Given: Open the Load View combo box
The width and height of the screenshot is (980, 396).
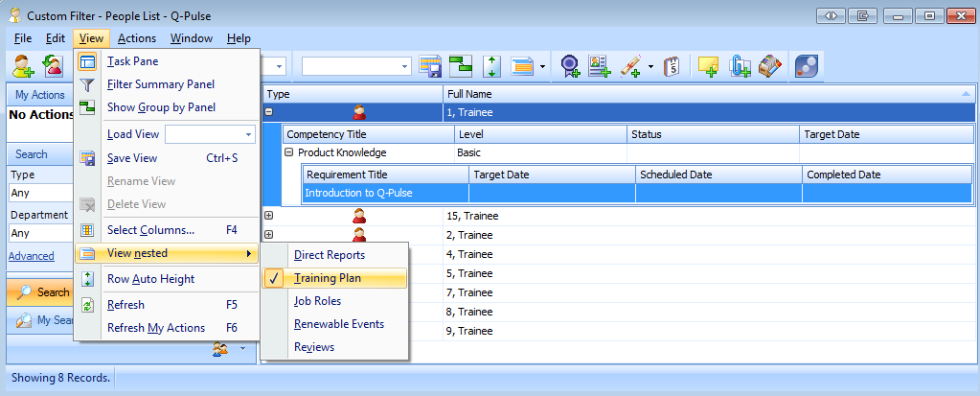Looking at the screenshot, I should pos(210,134).
